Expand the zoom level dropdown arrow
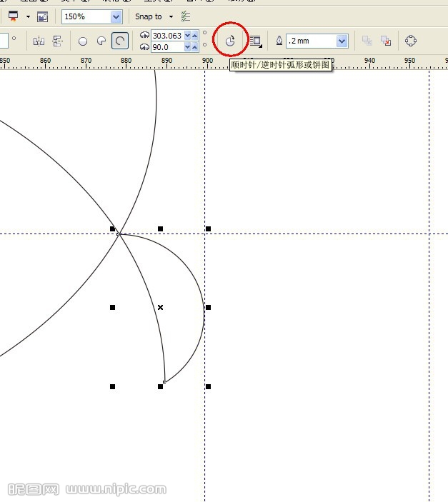This screenshot has width=448, height=502. pyautogui.click(x=116, y=16)
